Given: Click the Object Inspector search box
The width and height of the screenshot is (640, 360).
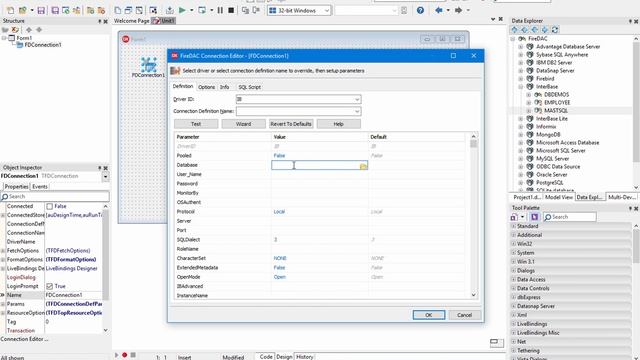Looking at the screenshot, I should [x=55, y=197].
